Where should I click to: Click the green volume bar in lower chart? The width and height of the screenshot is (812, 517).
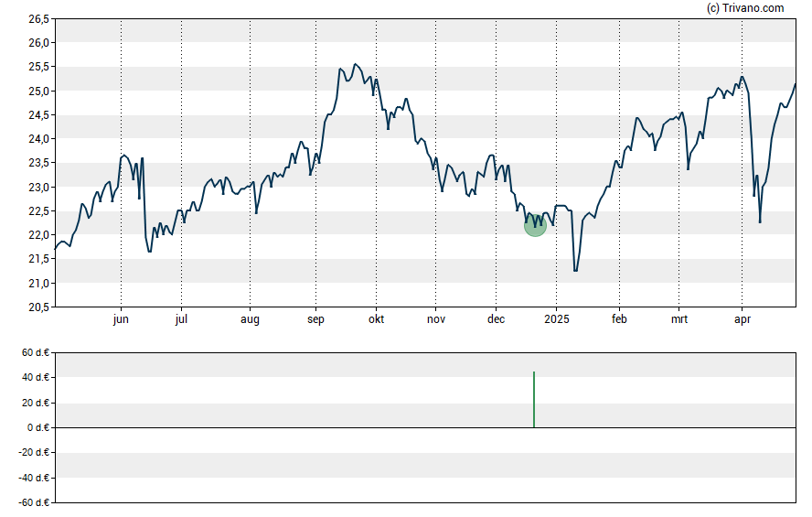point(534,399)
